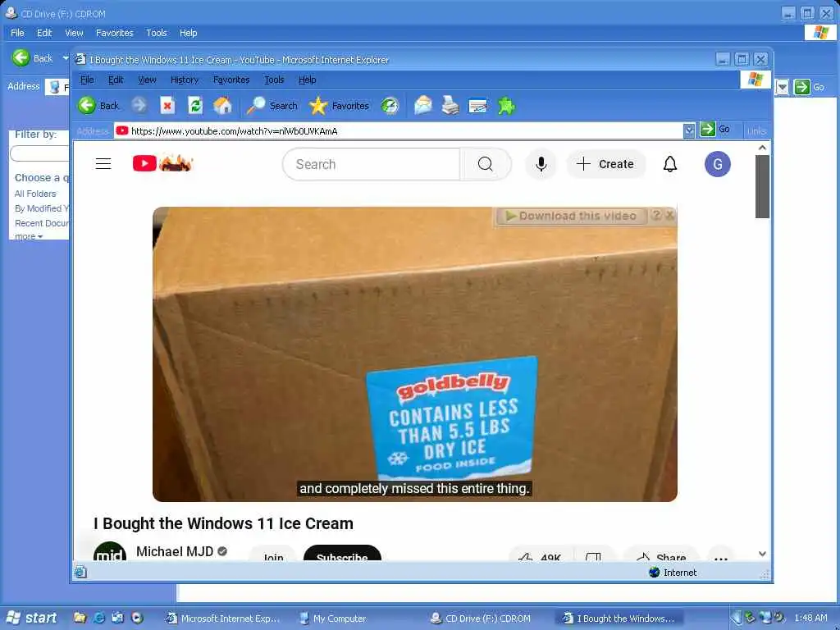Launch Internet Explorer from quick launch
Screen dimensions: 840x630
pos(98,618)
